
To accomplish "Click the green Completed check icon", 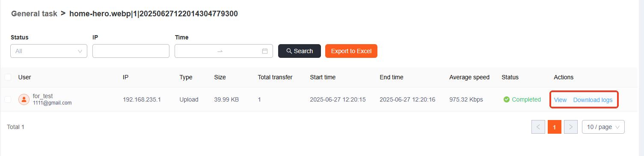I will coord(507,99).
